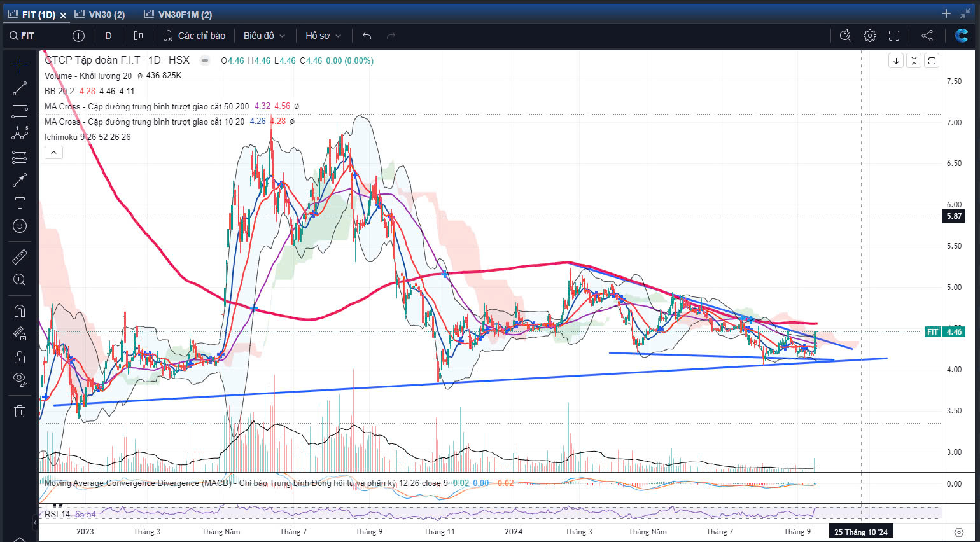980x542 pixels.
Task: Select the FIT (1D) tab
Action: tap(32, 14)
